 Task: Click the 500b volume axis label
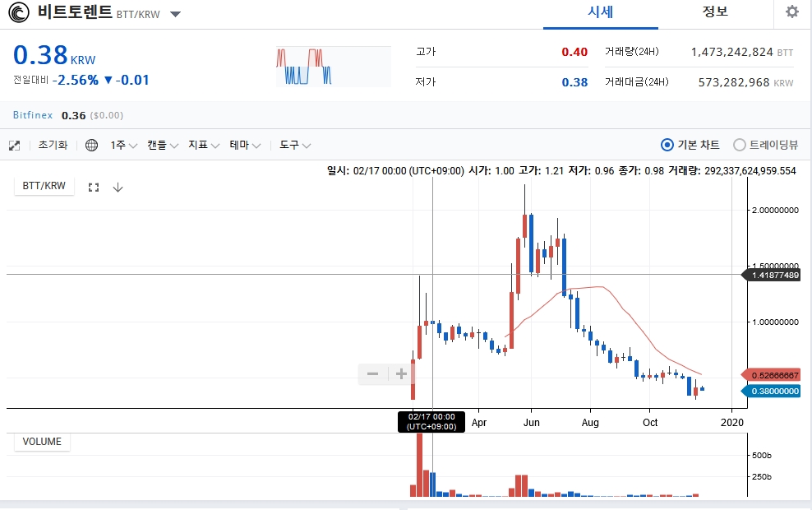point(762,456)
